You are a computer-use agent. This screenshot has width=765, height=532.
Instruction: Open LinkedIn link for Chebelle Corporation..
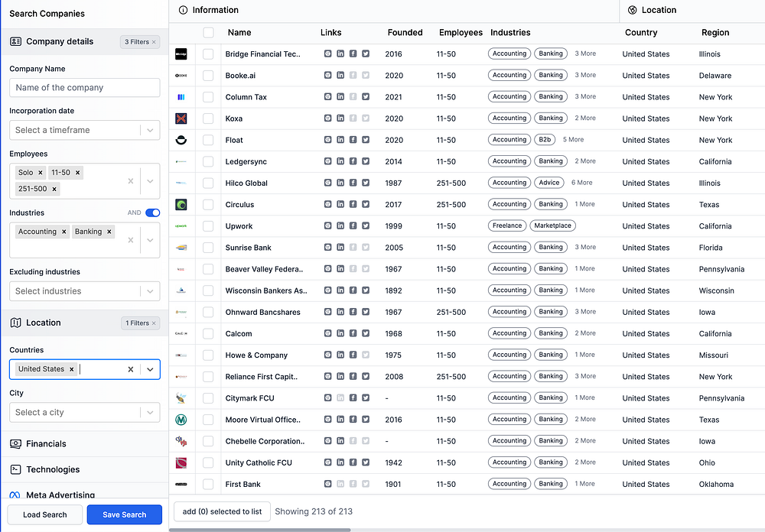[x=340, y=441]
